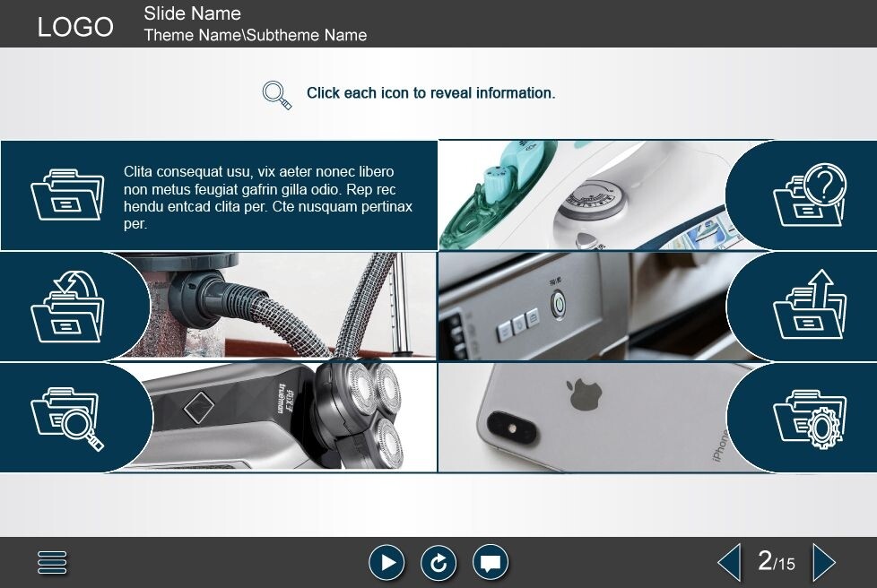This screenshot has height=588, width=877.
Task: Select the folder with gear settings icon
Action: pos(810,418)
